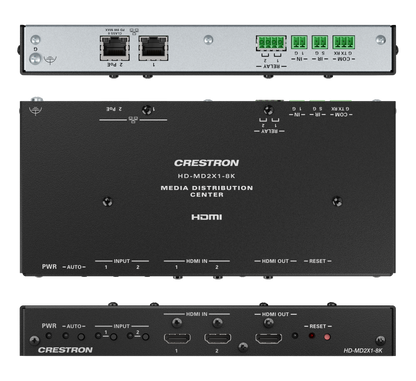Click the ground symbol on rear panel
416x381 pixels.
coord(50,60)
